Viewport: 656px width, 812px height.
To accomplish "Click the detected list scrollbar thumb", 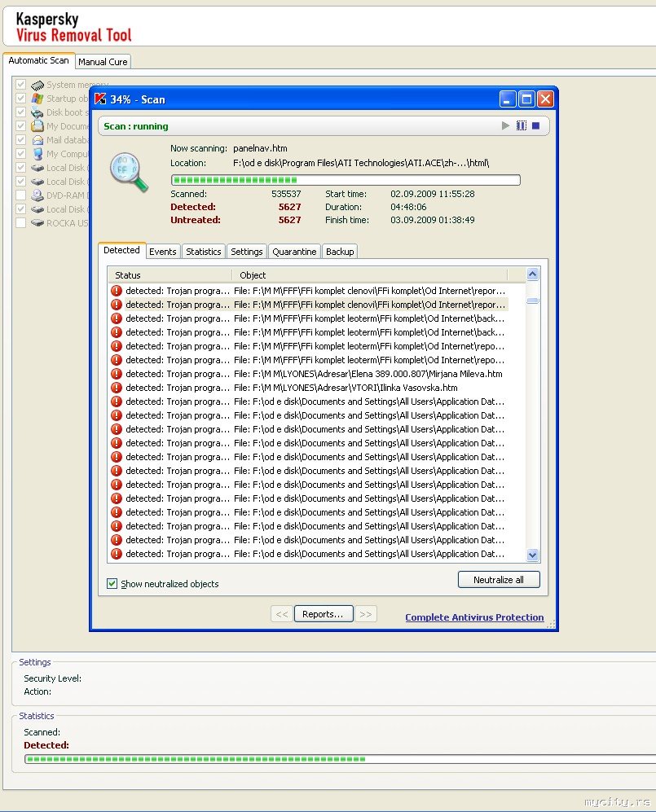I will coord(533,301).
